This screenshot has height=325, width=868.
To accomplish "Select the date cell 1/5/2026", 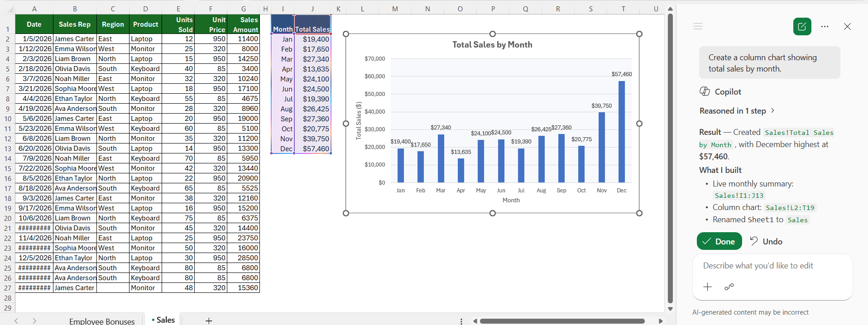I will (x=34, y=39).
